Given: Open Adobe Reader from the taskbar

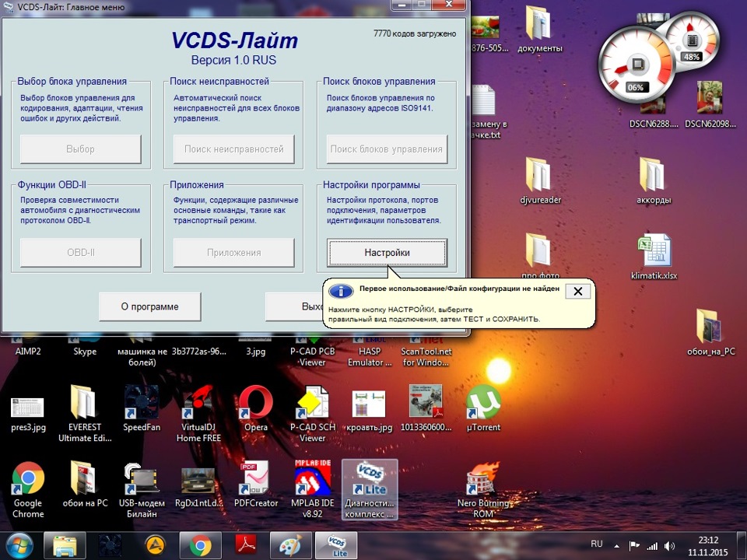Looking at the screenshot, I should click(x=246, y=546).
